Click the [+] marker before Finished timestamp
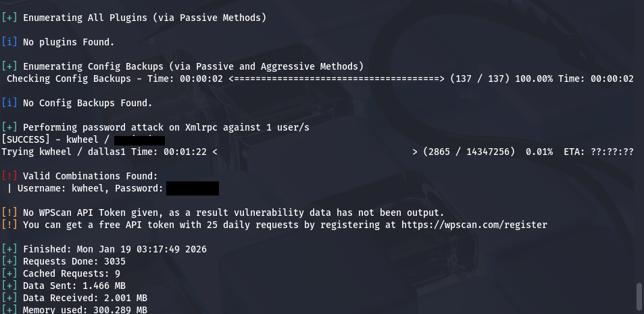The image size is (644, 314). [x=9, y=249]
